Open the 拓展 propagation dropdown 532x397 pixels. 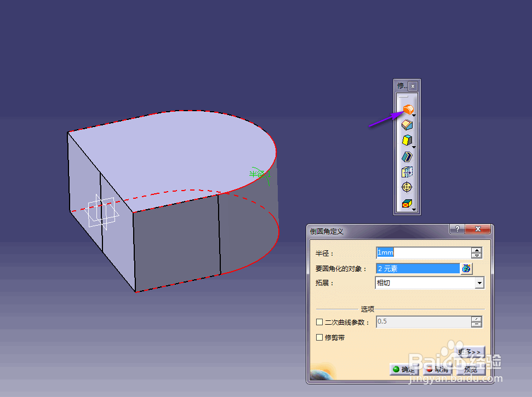pyautogui.click(x=479, y=283)
